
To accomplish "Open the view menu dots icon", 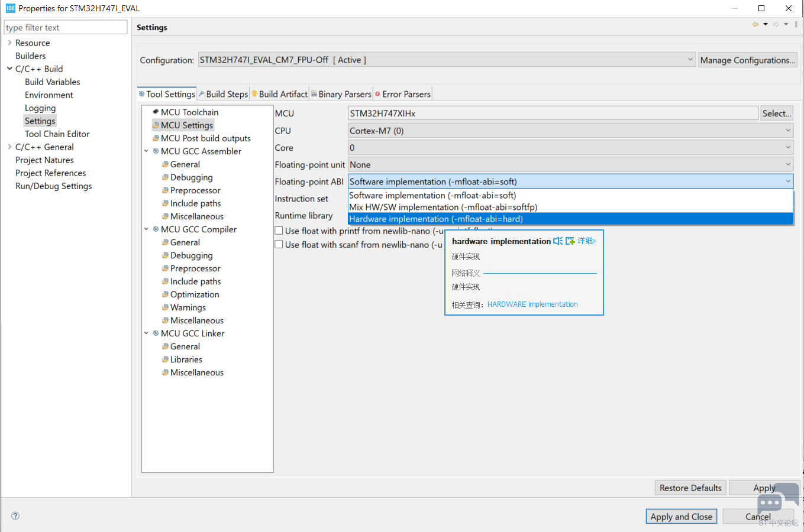I will tap(796, 24).
